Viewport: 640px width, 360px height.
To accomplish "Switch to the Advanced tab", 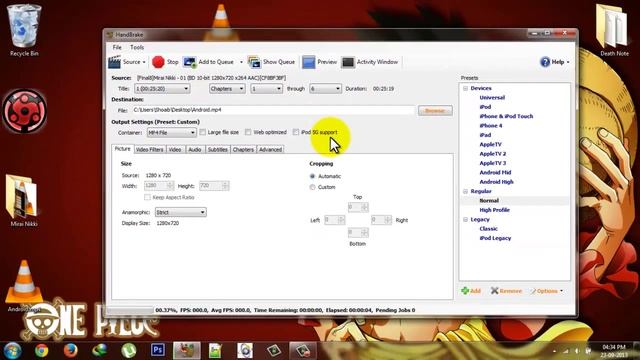I will coord(270,150).
